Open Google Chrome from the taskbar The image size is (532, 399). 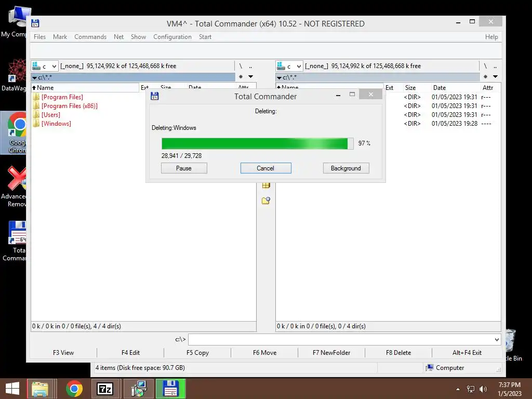(x=74, y=389)
